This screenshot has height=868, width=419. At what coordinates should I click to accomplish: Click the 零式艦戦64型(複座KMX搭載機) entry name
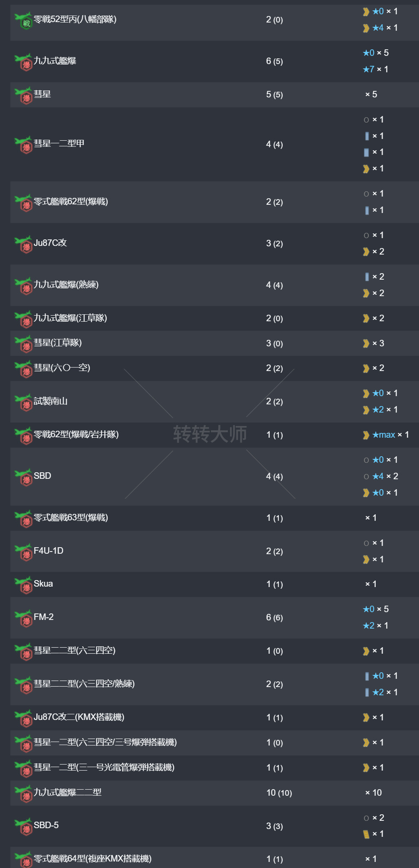[93, 858]
